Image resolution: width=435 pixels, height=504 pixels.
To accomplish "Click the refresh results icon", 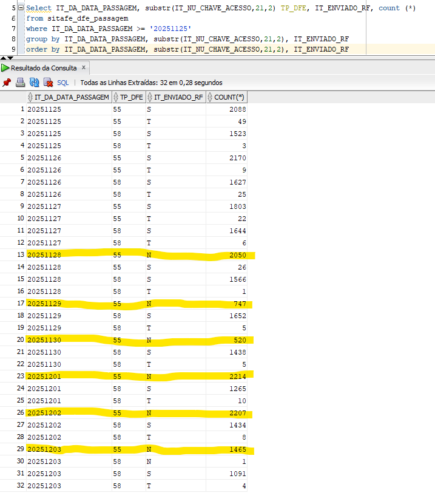I will (x=34, y=83).
